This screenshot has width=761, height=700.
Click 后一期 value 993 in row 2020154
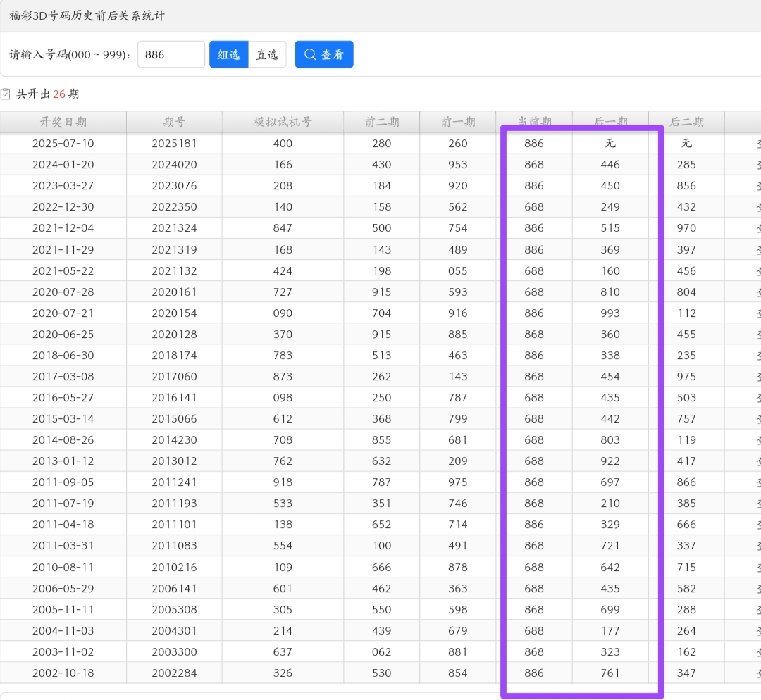[610, 313]
